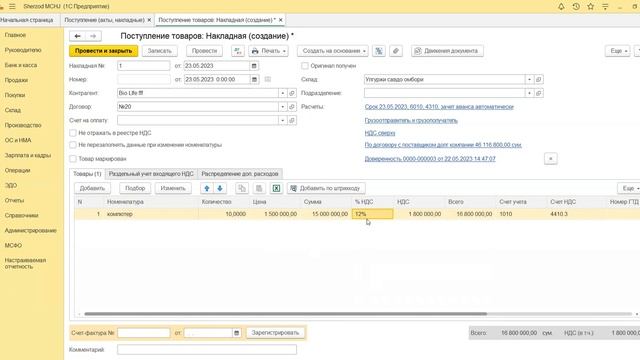This screenshot has height=360, width=640.
Task: Switch to Товары (1) tab
Action: [87, 174]
